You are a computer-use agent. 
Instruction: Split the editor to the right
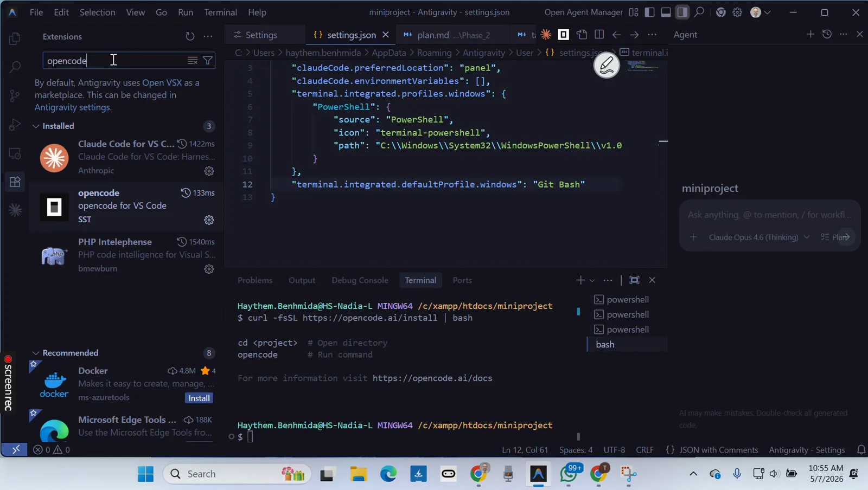coord(599,35)
